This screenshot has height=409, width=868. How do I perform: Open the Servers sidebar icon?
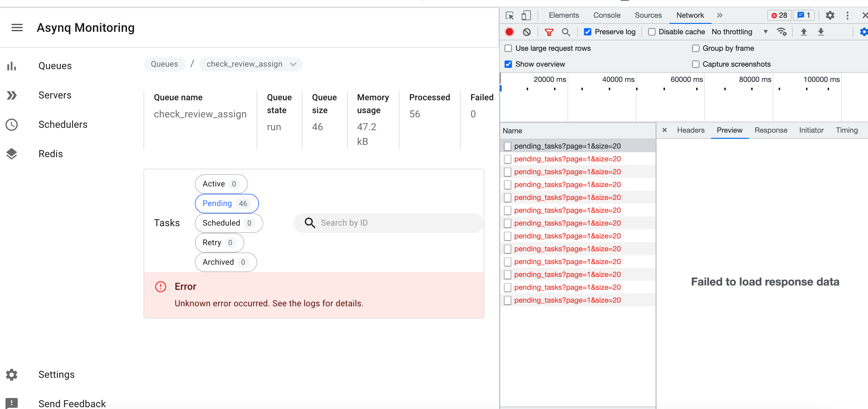[x=12, y=95]
